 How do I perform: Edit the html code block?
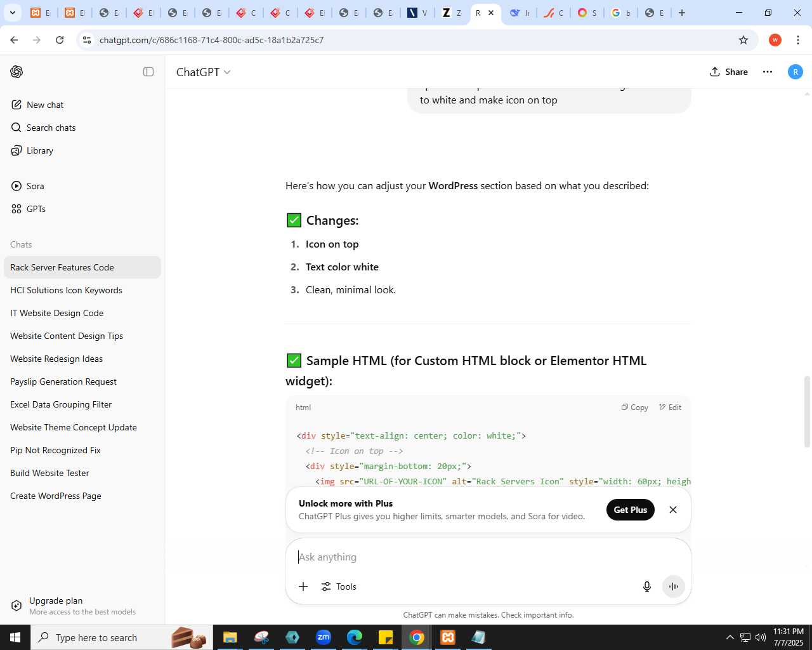[671, 408]
